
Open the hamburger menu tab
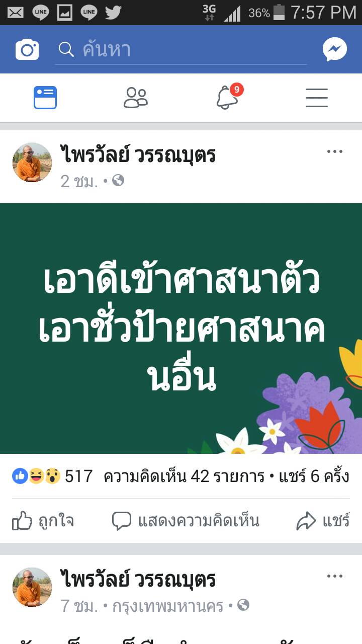click(x=317, y=98)
